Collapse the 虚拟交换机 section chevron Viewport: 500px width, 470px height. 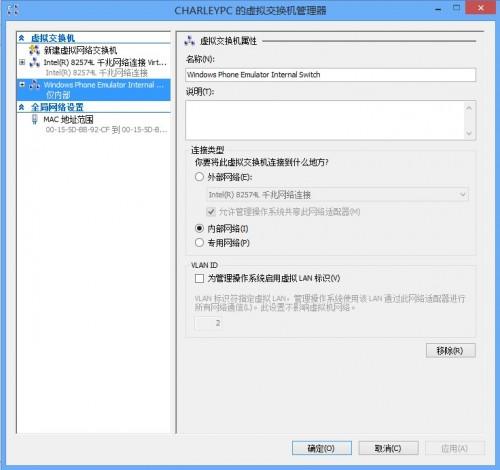point(22,38)
